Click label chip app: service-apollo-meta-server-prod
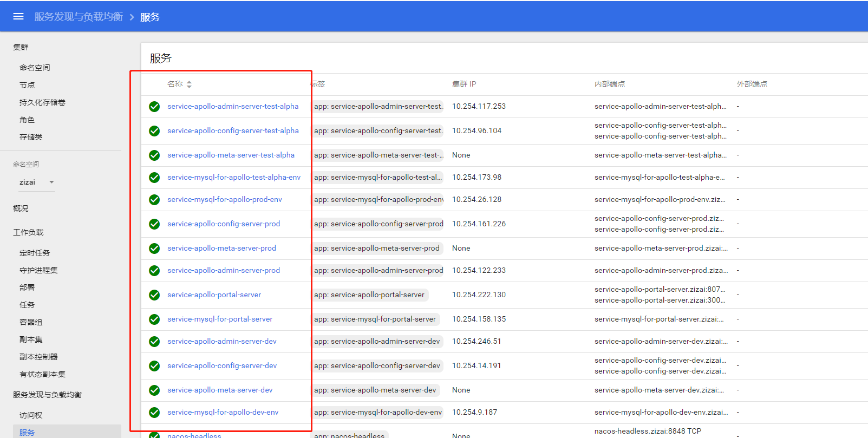Viewport: 868px width, 438px height. pyautogui.click(x=377, y=249)
